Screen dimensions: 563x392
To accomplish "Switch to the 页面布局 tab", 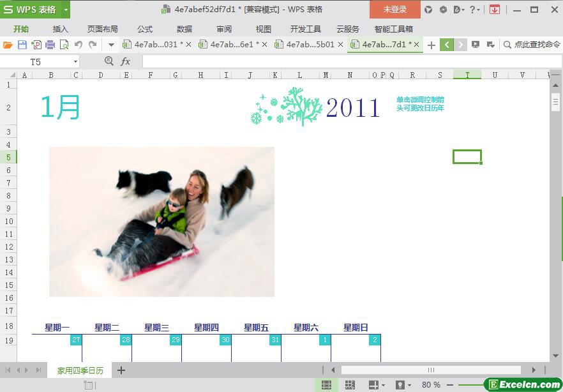I will pos(103,29).
